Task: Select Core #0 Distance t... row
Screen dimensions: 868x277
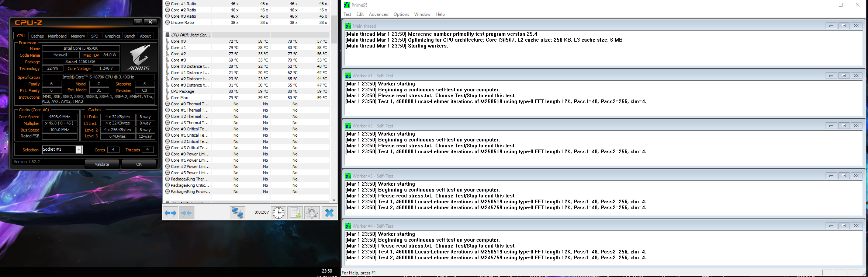Action: [246, 66]
